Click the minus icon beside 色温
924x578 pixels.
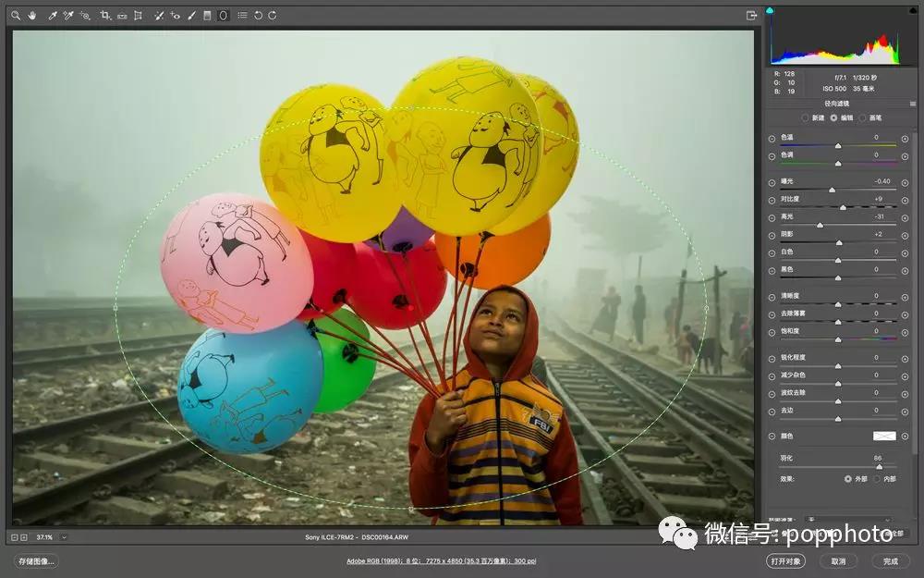click(x=772, y=140)
